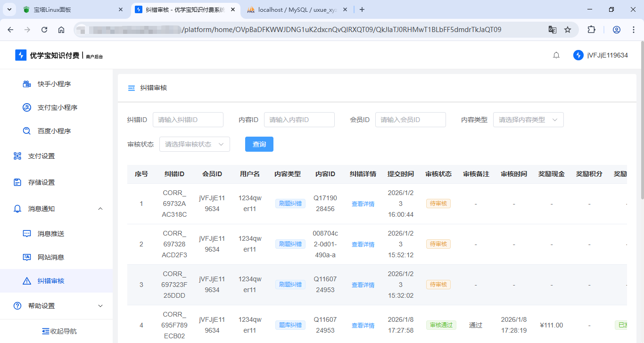This screenshot has width=644, height=343.
Task: Bookmark this page with the star icon
Action: 568,30
